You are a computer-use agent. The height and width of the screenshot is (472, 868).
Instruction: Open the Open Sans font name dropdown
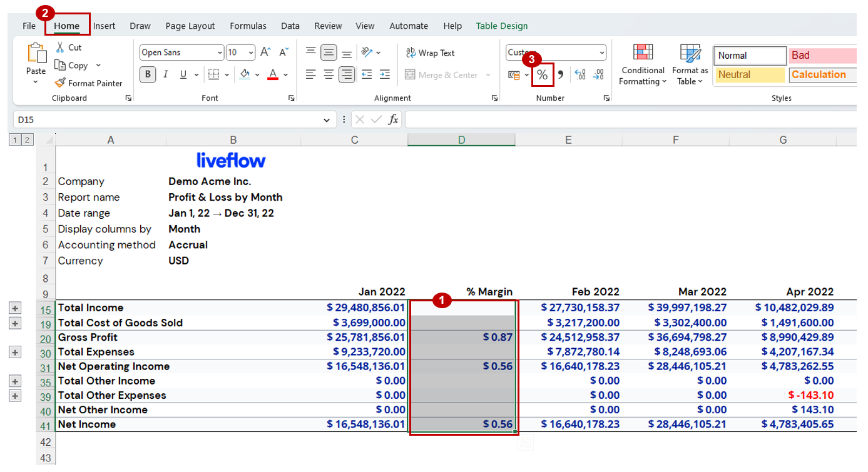[219, 53]
